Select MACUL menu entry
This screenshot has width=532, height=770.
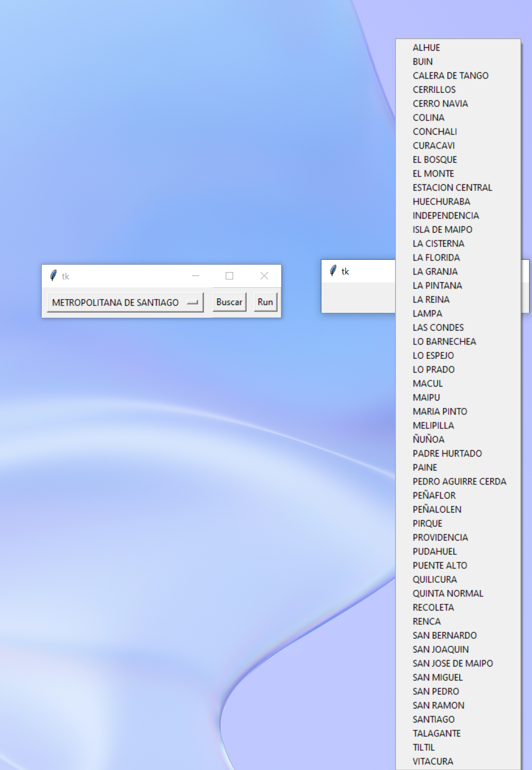(x=458, y=384)
